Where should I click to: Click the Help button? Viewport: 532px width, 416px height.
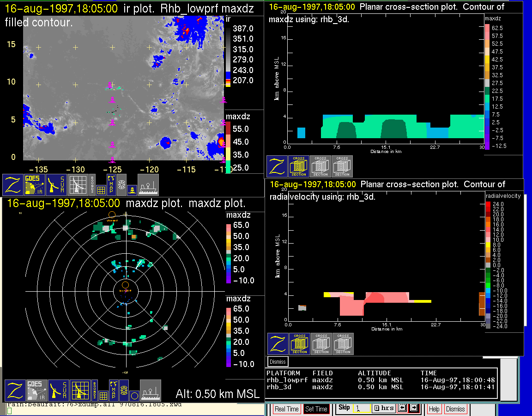pyautogui.click(x=434, y=409)
